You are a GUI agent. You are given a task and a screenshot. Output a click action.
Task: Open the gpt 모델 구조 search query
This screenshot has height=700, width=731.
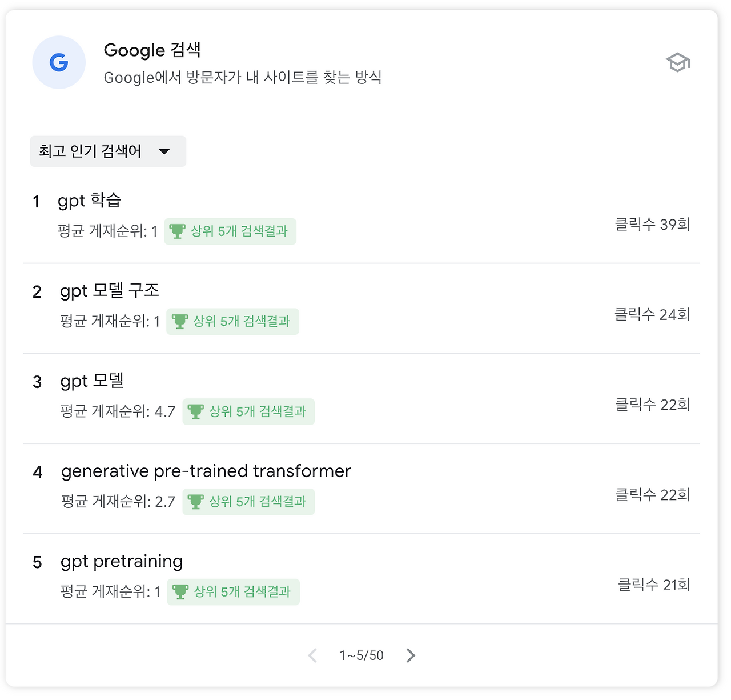(x=110, y=291)
